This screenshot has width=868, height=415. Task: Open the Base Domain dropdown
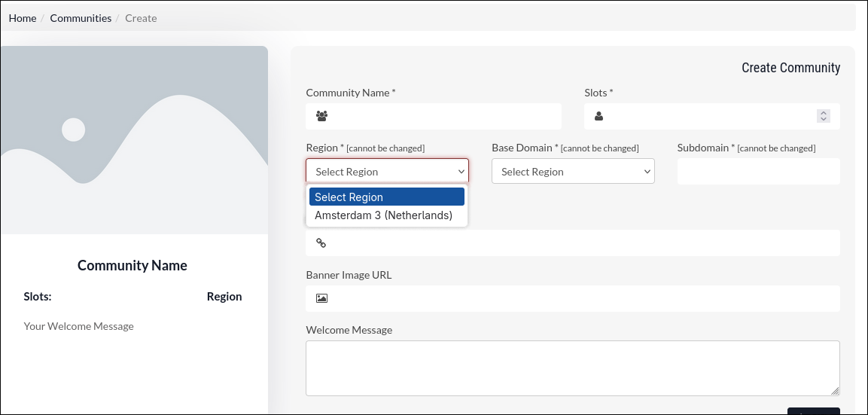point(572,171)
